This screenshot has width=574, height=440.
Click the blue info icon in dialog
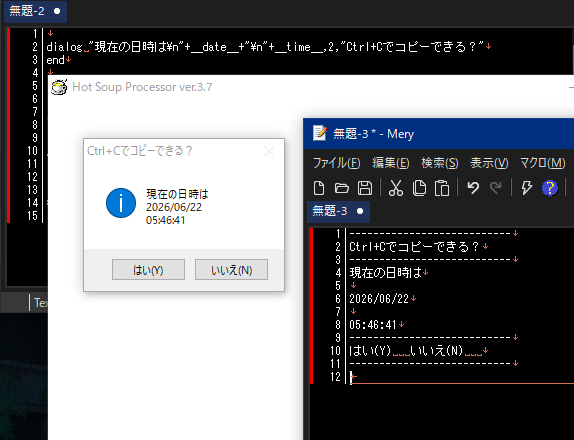[x=121, y=203]
